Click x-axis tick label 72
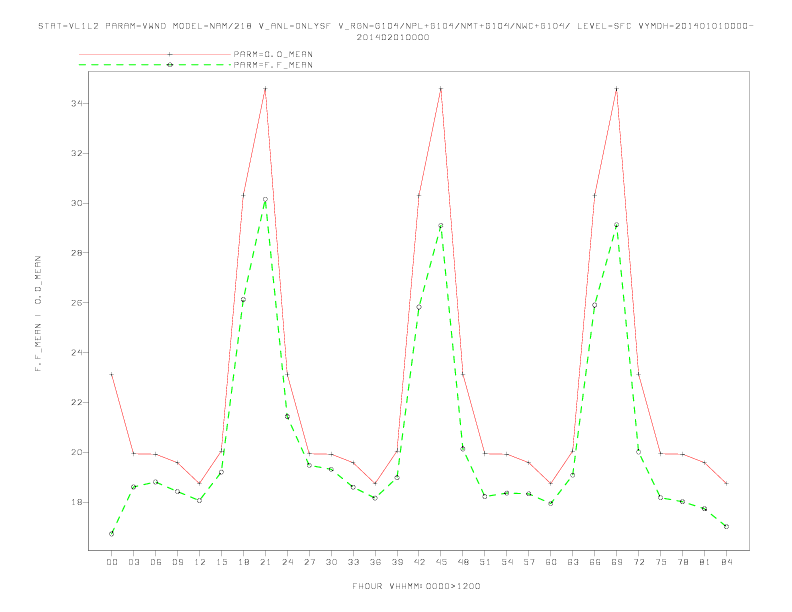The height and width of the screenshot is (612, 792). click(638, 562)
